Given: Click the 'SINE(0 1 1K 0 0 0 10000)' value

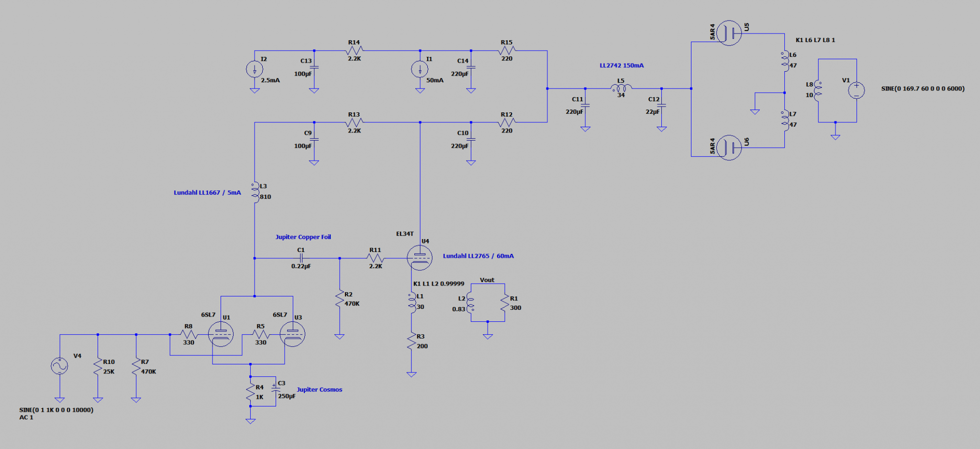Looking at the screenshot, I should (x=56, y=410).
